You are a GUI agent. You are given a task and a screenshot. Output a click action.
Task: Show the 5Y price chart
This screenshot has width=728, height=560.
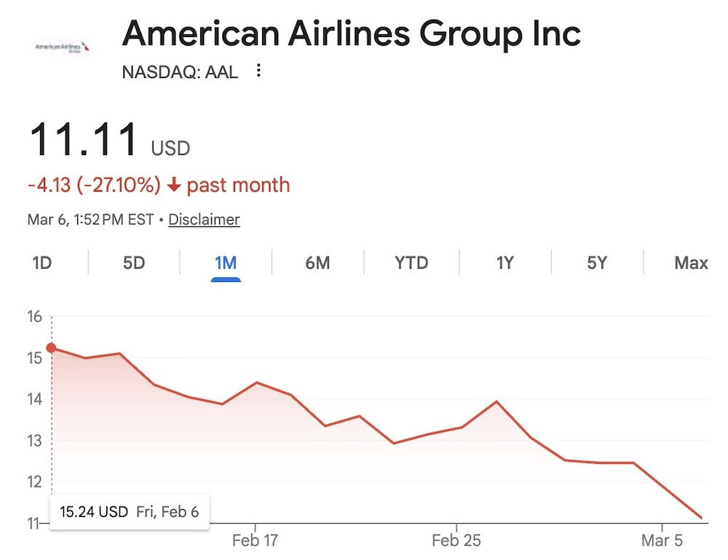coord(597,263)
